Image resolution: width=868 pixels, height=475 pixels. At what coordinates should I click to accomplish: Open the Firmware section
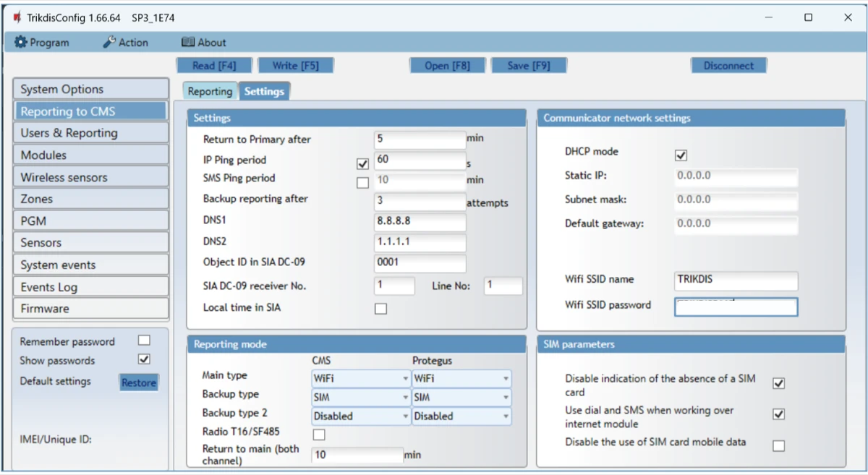(90, 309)
